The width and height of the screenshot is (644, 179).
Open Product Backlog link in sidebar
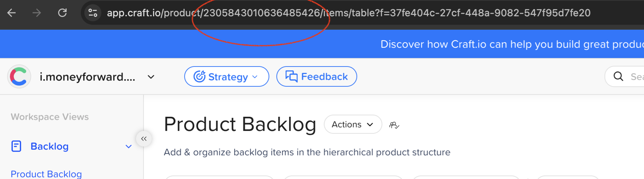(46, 174)
